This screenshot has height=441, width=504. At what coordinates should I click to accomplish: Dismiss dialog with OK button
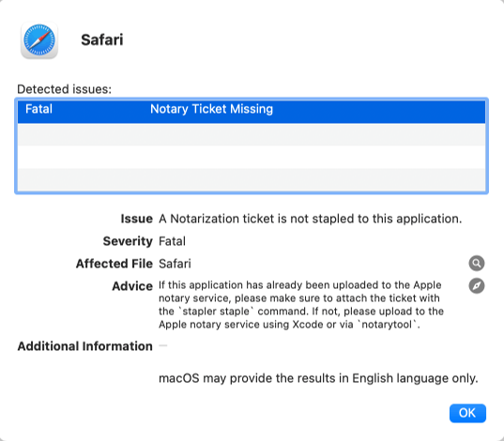[x=467, y=413]
